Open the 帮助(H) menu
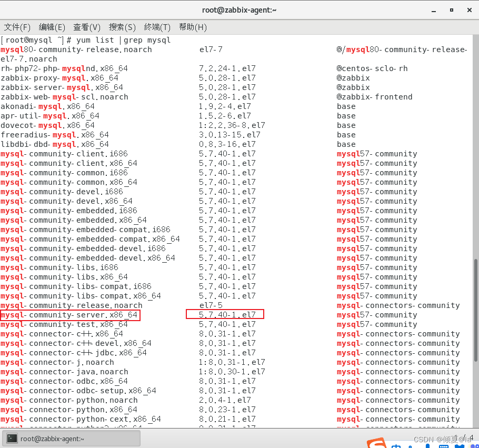479x448 pixels. coord(193,27)
